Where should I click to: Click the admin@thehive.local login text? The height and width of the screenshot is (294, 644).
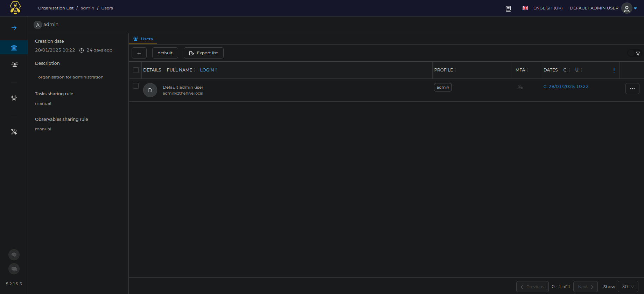(183, 93)
